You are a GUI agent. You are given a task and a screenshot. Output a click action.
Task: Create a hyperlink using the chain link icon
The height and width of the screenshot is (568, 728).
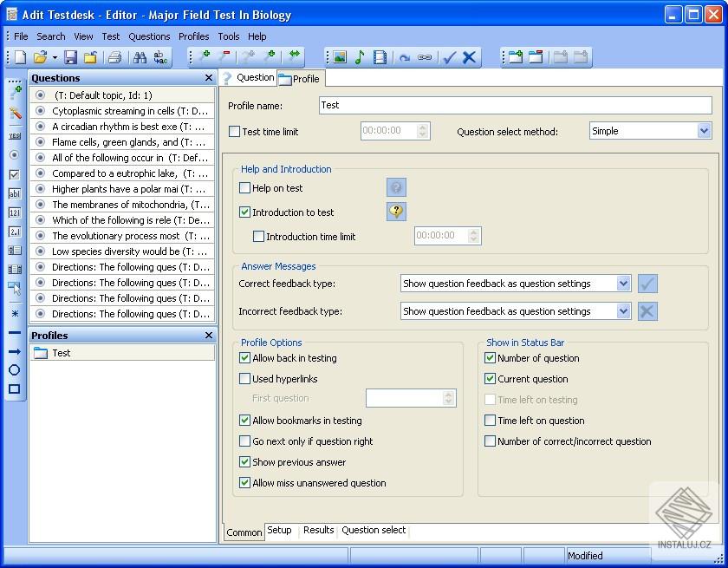pyautogui.click(x=424, y=56)
